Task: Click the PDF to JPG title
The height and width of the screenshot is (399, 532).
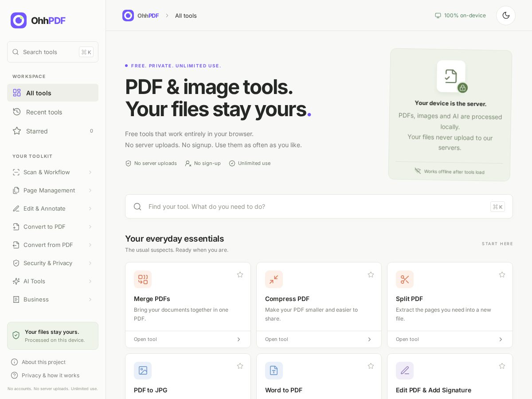Action: 151,390
